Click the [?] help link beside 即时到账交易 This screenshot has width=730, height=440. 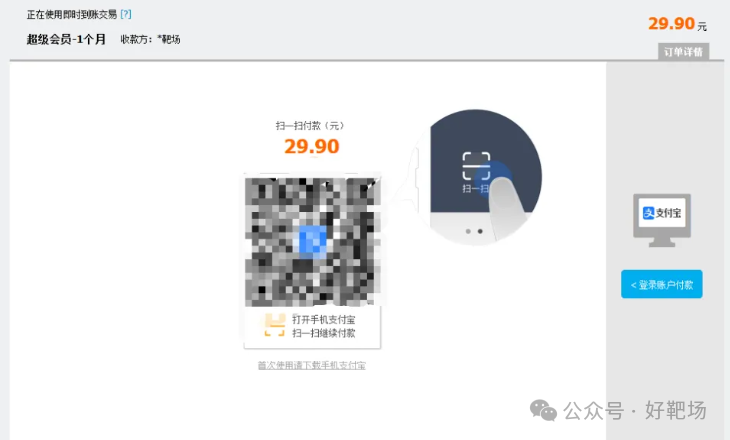click(126, 14)
